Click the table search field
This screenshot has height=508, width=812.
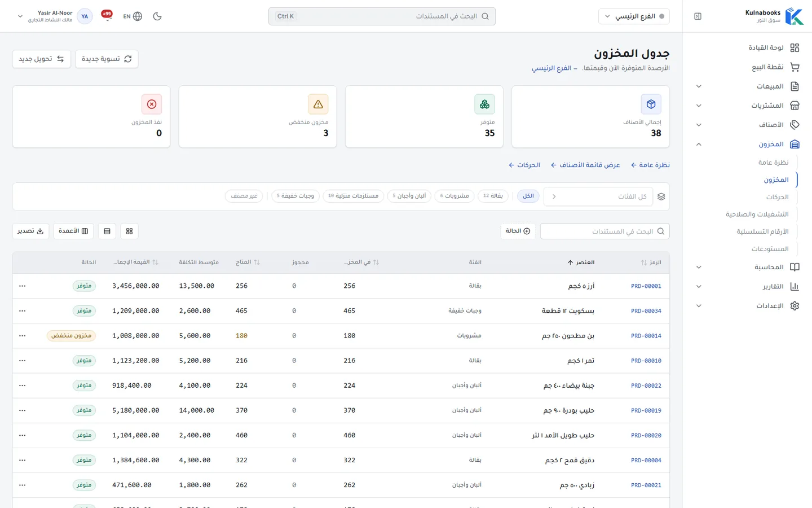click(604, 231)
